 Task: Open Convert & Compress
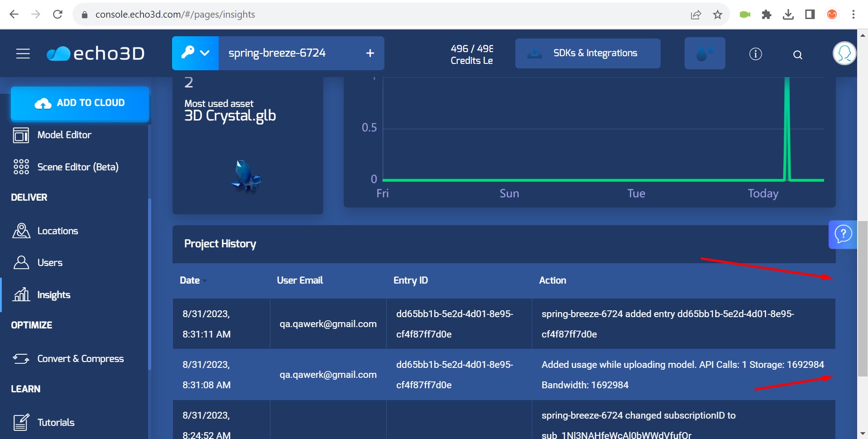(x=80, y=359)
